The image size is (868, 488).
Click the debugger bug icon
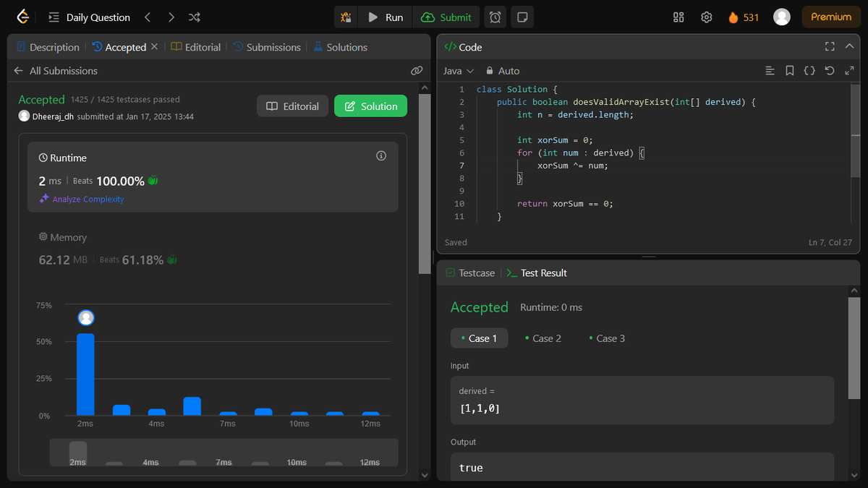pos(346,17)
